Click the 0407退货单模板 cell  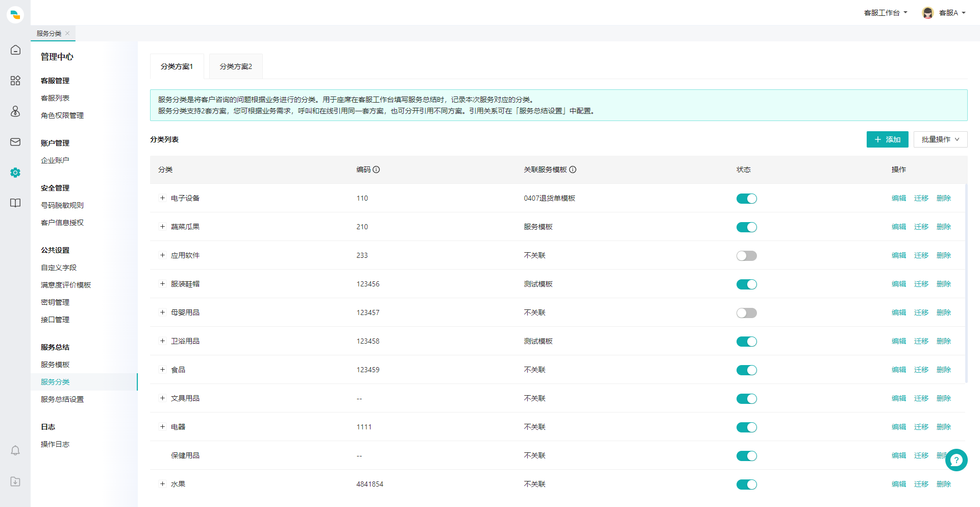click(x=549, y=198)
